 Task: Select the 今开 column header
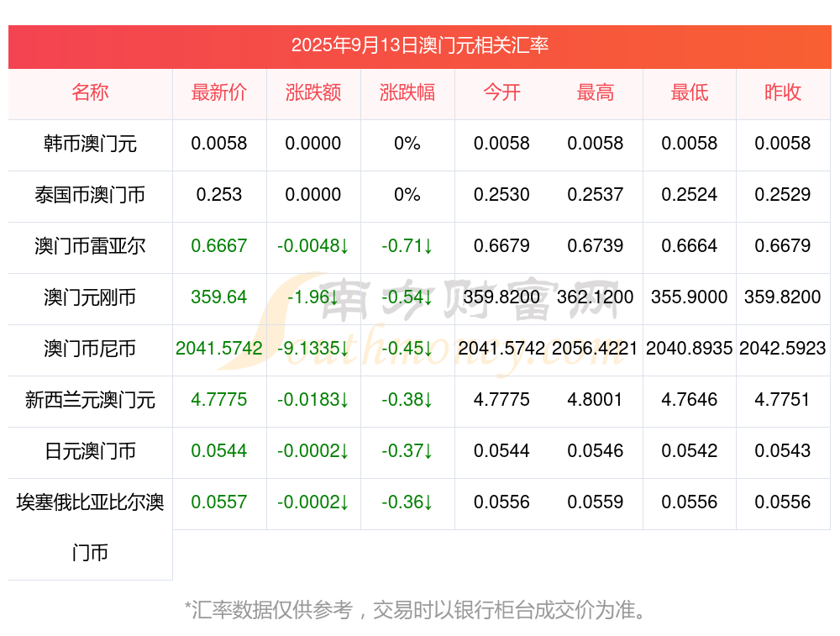point(501,92)
